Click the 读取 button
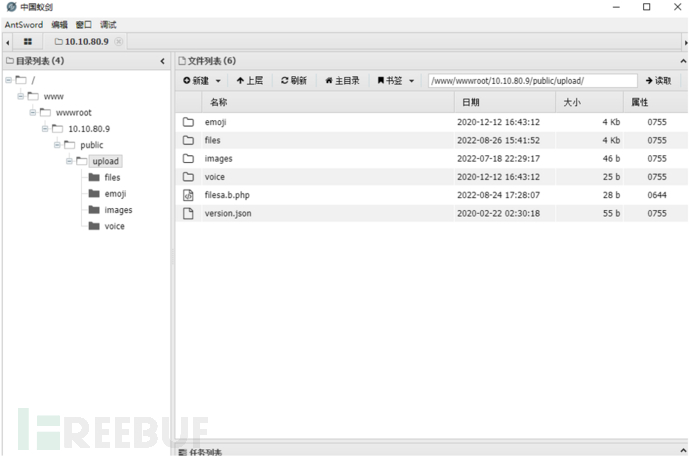 pos(658,80)
